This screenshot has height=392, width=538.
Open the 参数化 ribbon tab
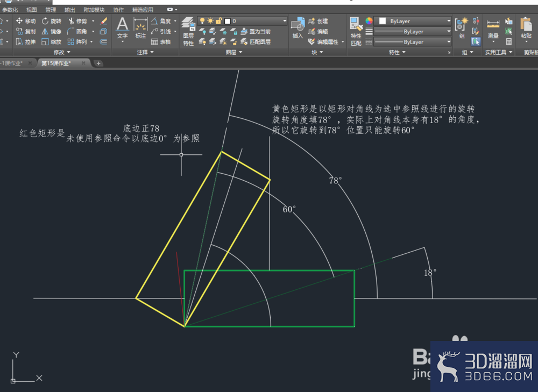tap(10, 10)
